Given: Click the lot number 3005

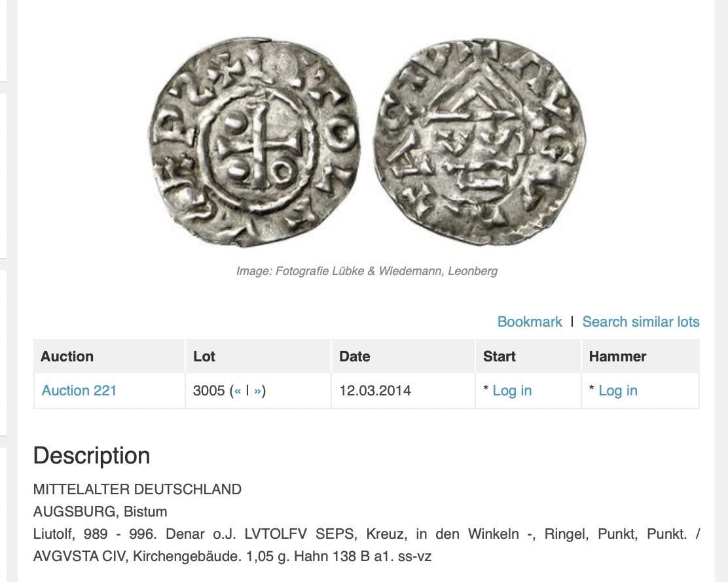Looking at the screenshot, I should pyautogui.click(x=209, y=391).
